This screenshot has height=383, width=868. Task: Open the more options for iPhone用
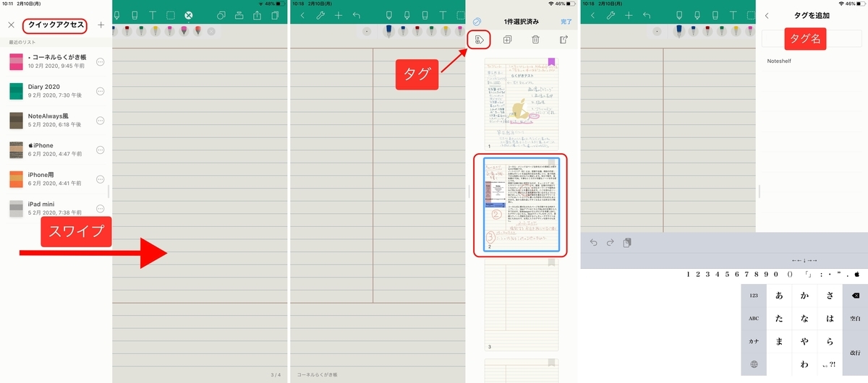[x=101, y=179]
